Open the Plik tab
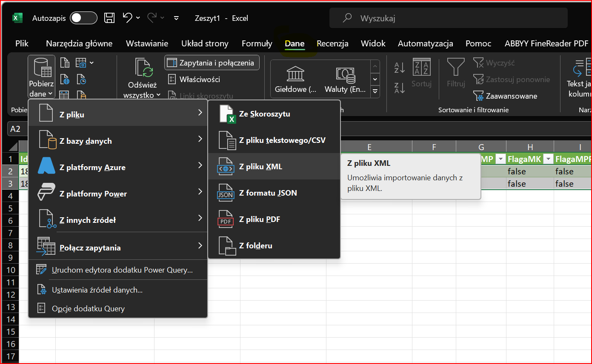592x364 pixels. click(x=22, y=43)
